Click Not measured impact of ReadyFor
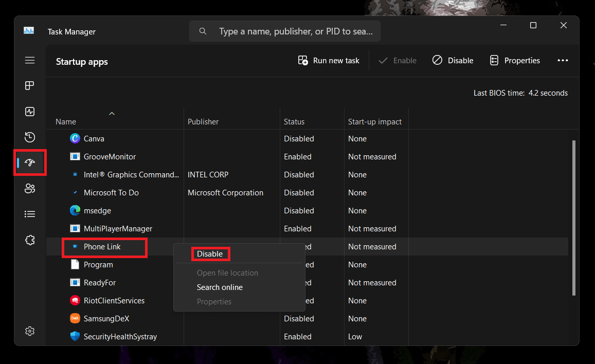Image resolution: width=595 pixels, height=364 pixels. pos(372,282)
